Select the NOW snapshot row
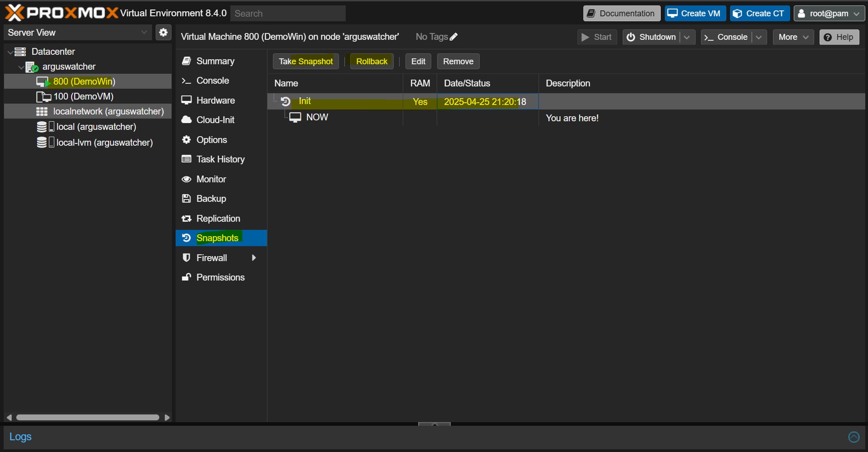 click(x=566, y=118)
